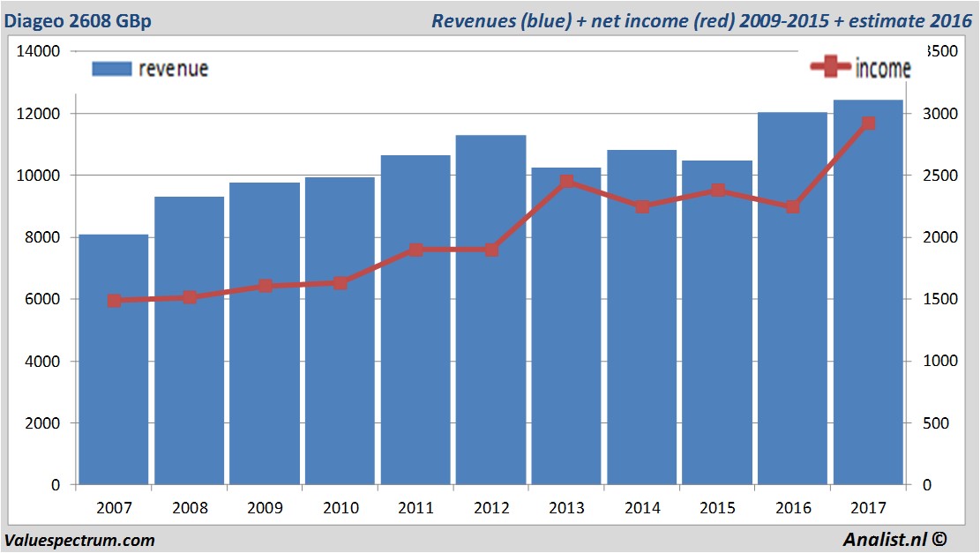980x553 pixels.
Task: Click the Diageo 2608 GBp title
Action: [x=78, y=20]
